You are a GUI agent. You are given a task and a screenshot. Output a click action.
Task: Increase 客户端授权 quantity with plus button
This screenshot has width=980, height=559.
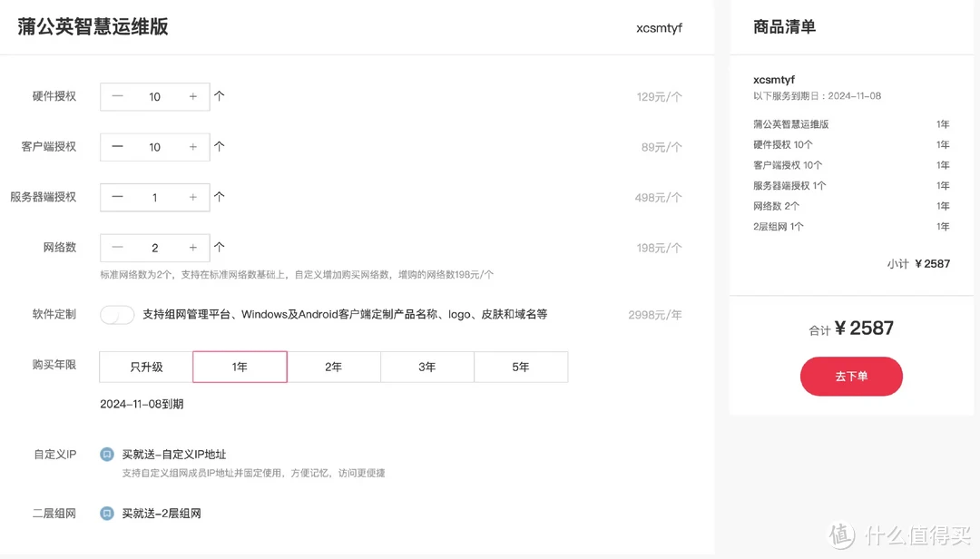pyautogui.click(x=192, y=147)
